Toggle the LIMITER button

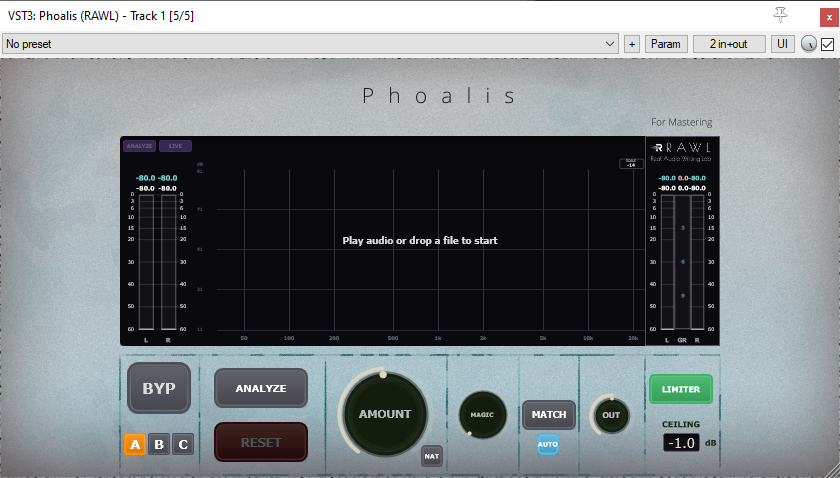(x=681, y=389)
